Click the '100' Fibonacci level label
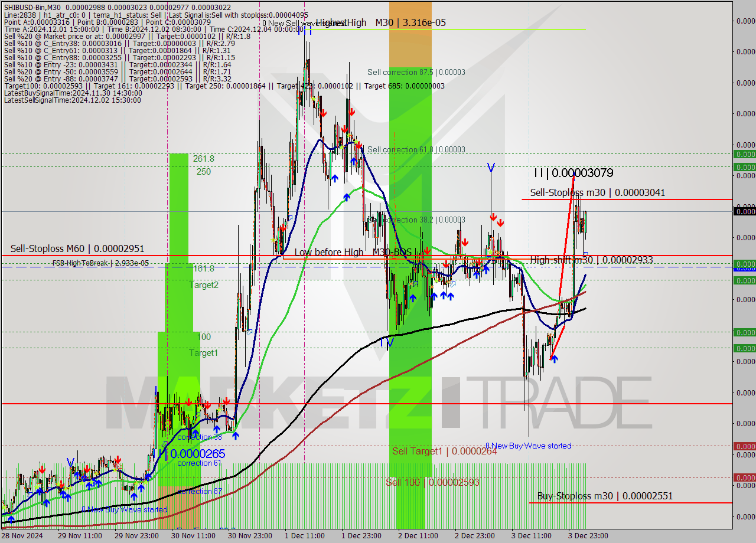This screenshot has width=756, height=543. pos(204,337)
